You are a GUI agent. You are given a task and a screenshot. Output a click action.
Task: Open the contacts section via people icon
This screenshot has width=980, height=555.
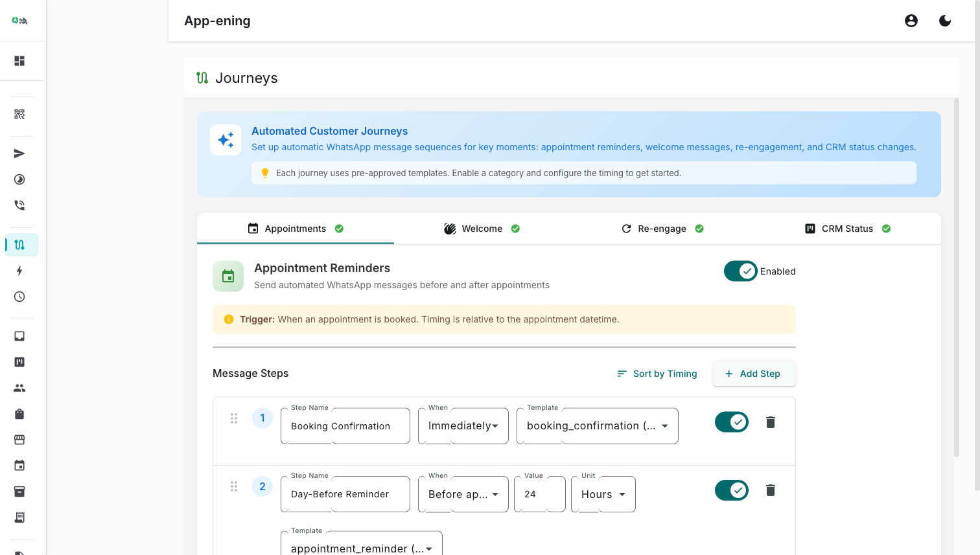(19, 387)
